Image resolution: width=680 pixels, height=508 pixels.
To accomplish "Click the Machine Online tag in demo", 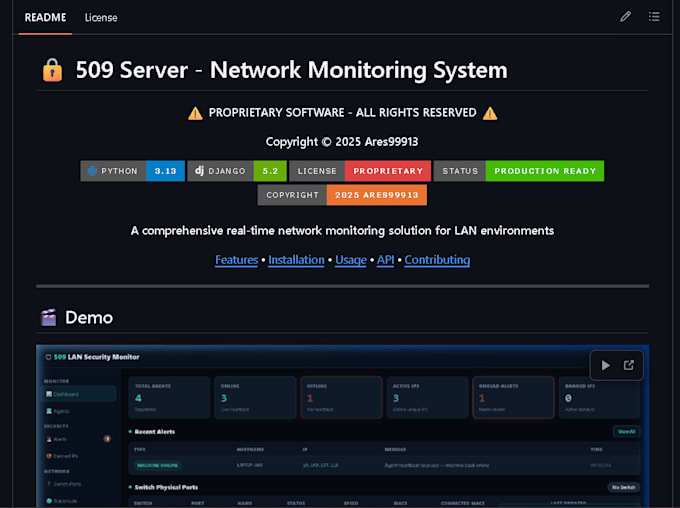I will [x=157, y=465].
